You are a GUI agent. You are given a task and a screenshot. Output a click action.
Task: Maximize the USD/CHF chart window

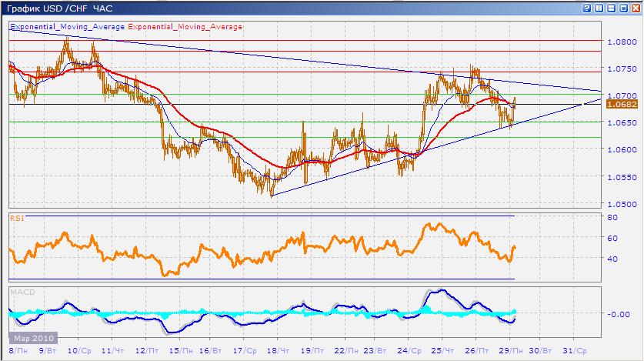coord(623,8)
